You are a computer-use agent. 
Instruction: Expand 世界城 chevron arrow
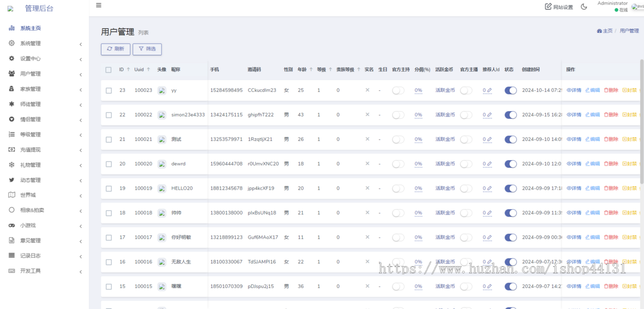tap(80, 196)
